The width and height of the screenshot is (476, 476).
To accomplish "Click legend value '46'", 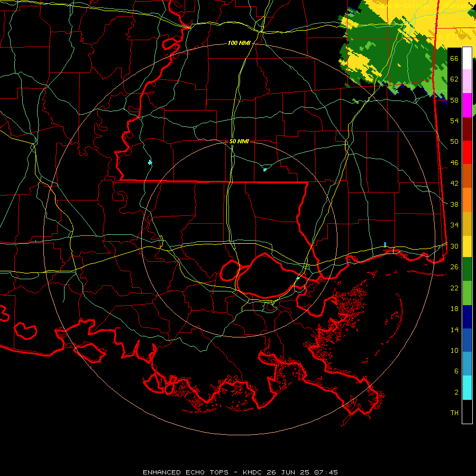I will [x=454, y=163].
